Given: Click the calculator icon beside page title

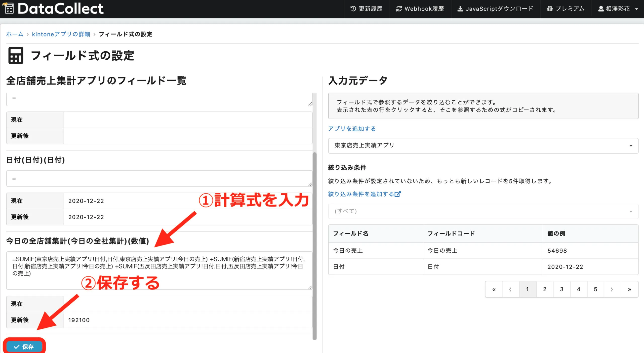Looking at the screenshot, I should (16, 56).
